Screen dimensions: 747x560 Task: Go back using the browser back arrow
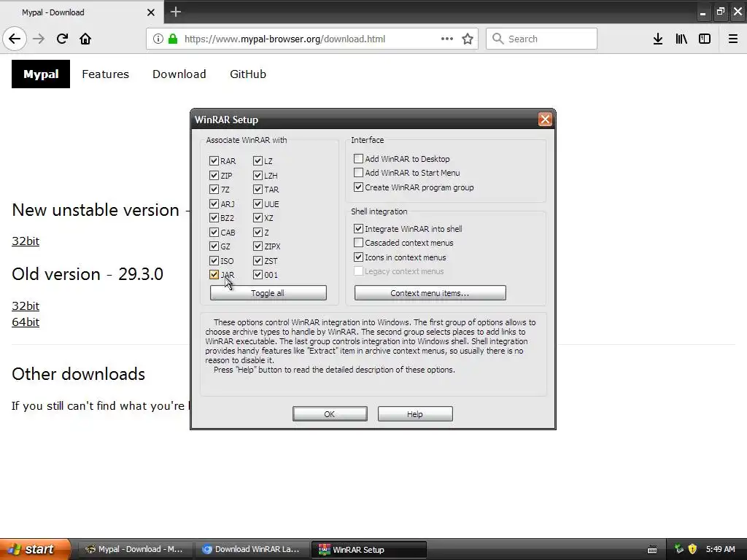(x=15, y=39)
